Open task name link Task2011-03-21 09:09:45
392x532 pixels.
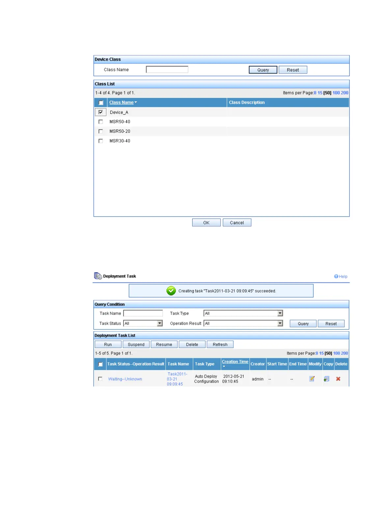[177, 379]
